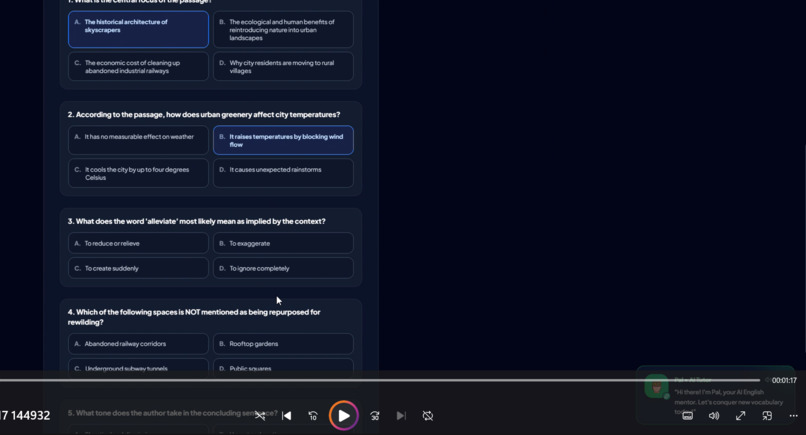Pick 'It causes unexpected rainstorms' answer

click(283, 173)
